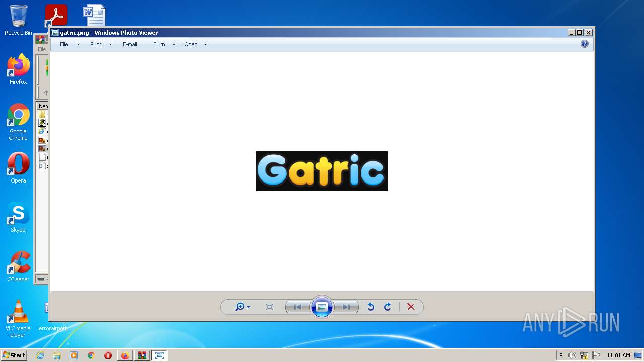Click the Show desktop button

point(639,355)
